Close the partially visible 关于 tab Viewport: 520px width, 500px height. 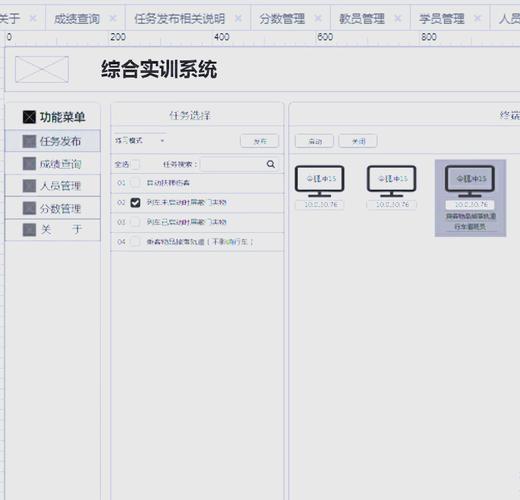point(33,18)
